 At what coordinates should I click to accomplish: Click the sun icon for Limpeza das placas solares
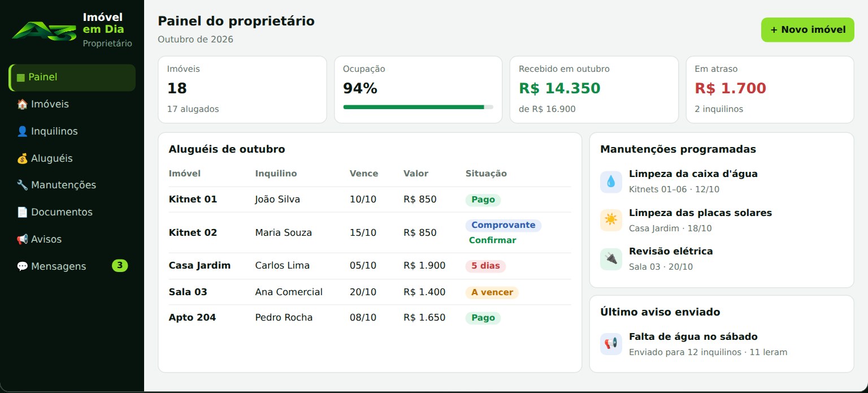pos(611,220)
